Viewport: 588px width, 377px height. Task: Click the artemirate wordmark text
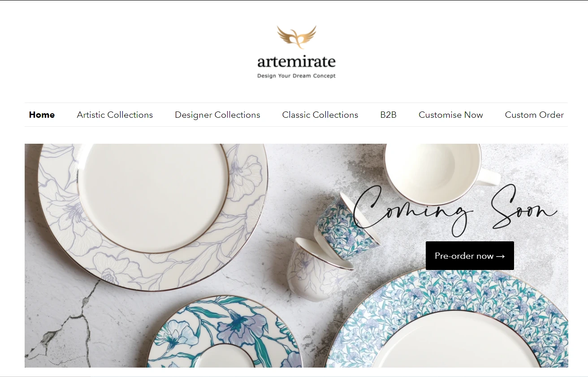[x=296, y=61]
